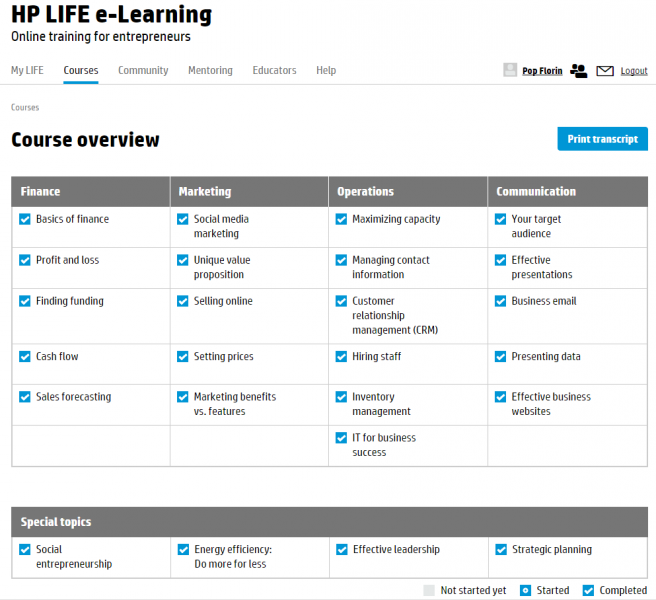Toggle the Business email checkbox
The image size is (656, 600).
pyautogui.click(x=501, y=301)
